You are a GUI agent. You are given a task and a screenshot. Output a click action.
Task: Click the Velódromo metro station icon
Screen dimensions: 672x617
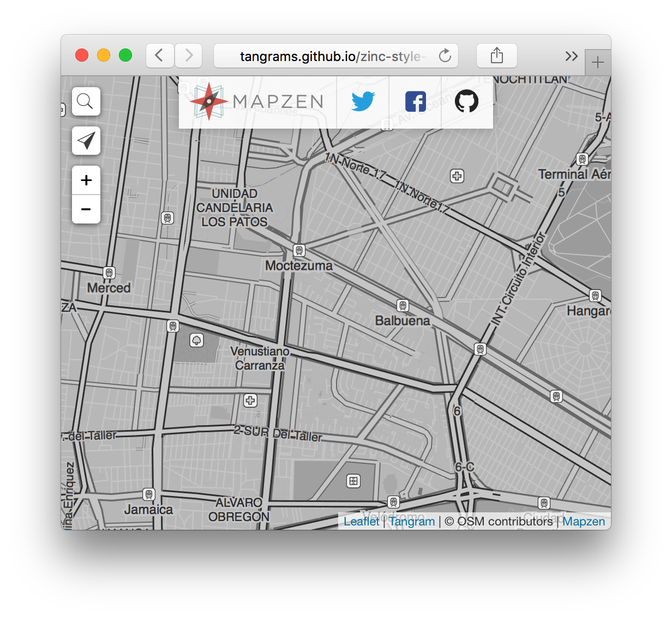tap(393, 502)
